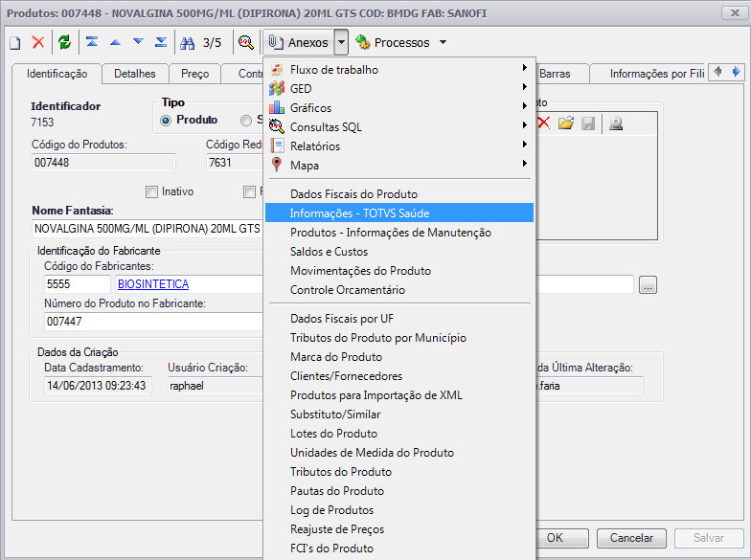Follow the BIOSINTETICA link

point(153,283)
